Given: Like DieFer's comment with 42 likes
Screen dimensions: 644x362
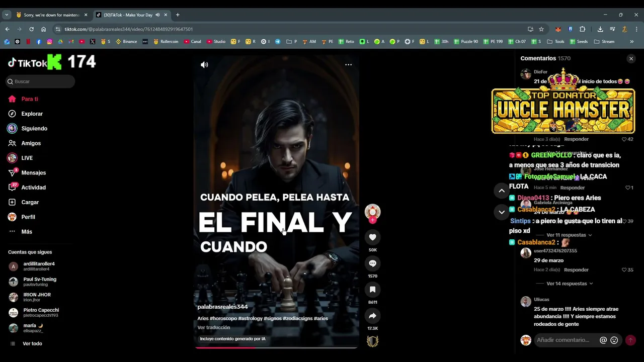Looking at the screenshot, I should coord(624,139).
